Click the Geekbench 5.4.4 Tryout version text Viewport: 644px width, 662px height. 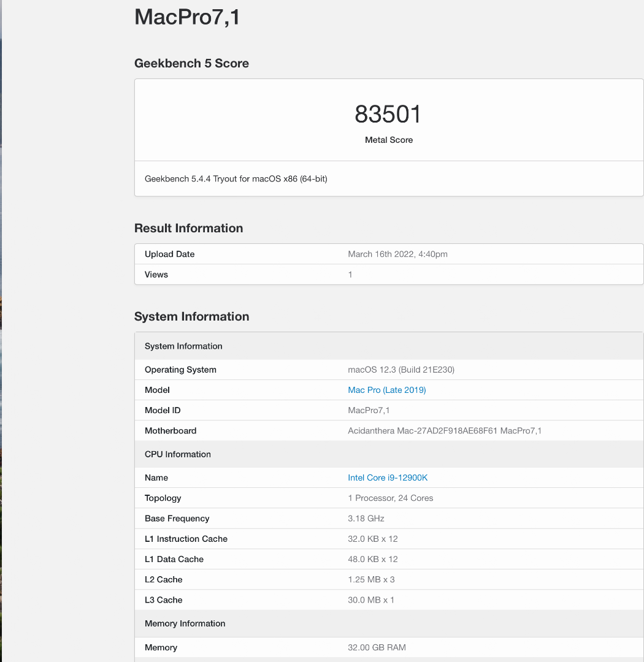tap(236, 179)
